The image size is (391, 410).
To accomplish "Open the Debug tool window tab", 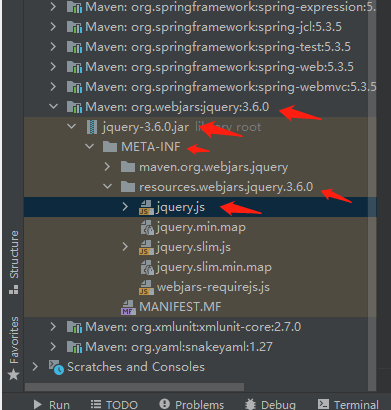I will pyautogui.click(x=270, y=405).
